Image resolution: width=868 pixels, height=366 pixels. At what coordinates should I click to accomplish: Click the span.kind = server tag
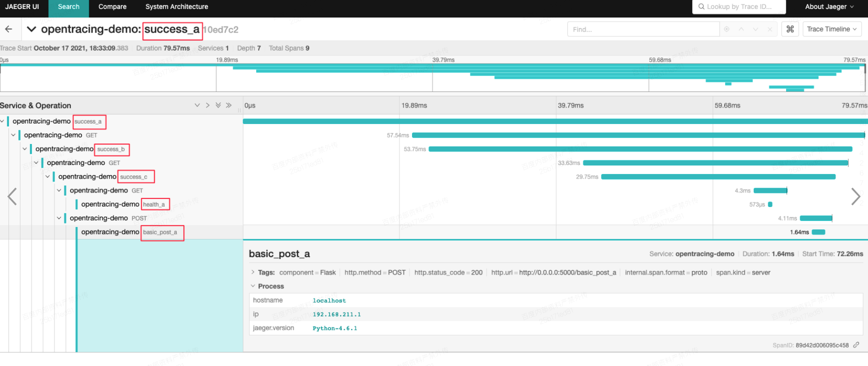click(x=743, y=272)
